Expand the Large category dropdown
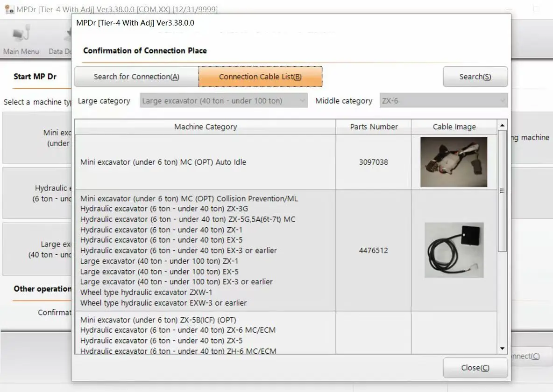The width and height of the screenshot is (553, 392). pyautogui.click(x=224, y=101)
